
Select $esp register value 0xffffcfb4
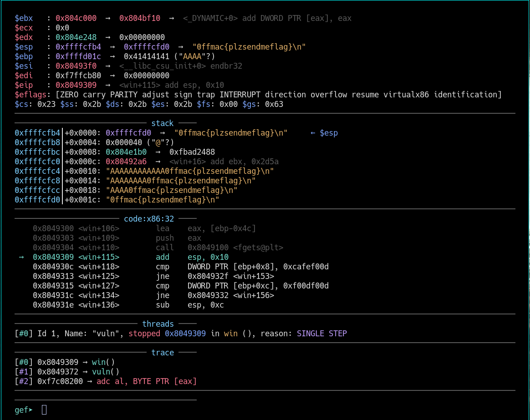click(78, 47)
